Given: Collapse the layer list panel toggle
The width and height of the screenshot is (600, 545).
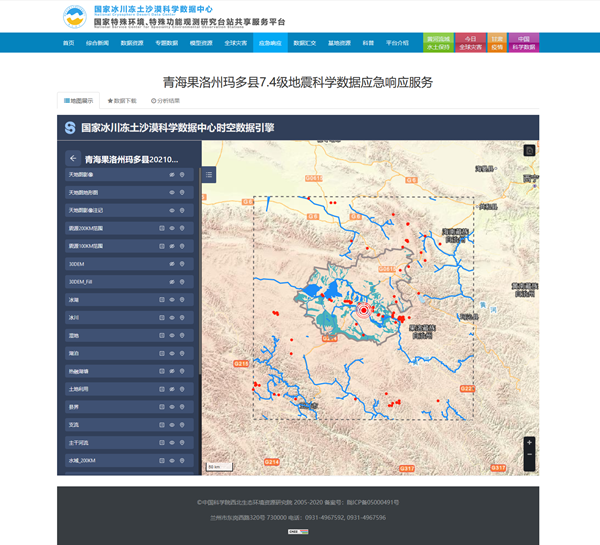Looking at the screenshot, I should click(x=209, y=175).
